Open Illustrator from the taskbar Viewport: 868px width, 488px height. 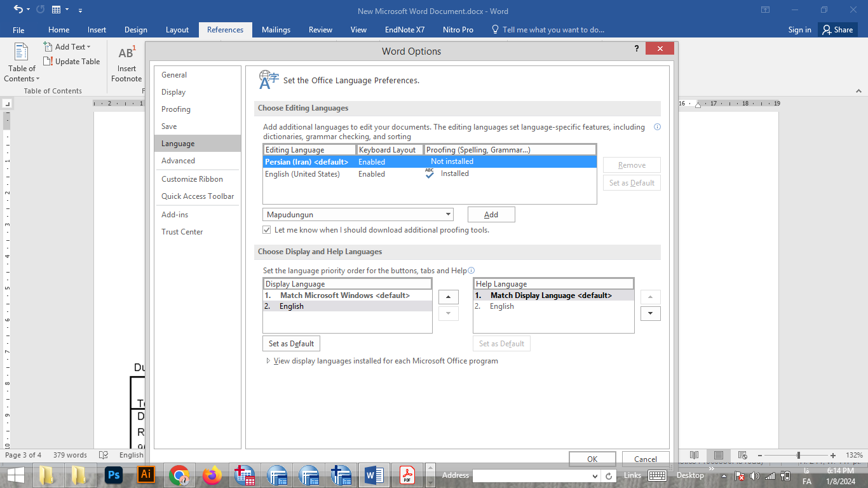tap(146, 475)
